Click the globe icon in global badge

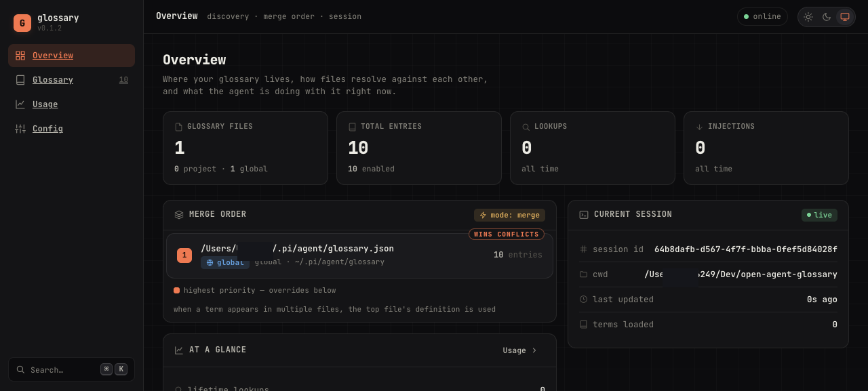click(x=210, y=263)
